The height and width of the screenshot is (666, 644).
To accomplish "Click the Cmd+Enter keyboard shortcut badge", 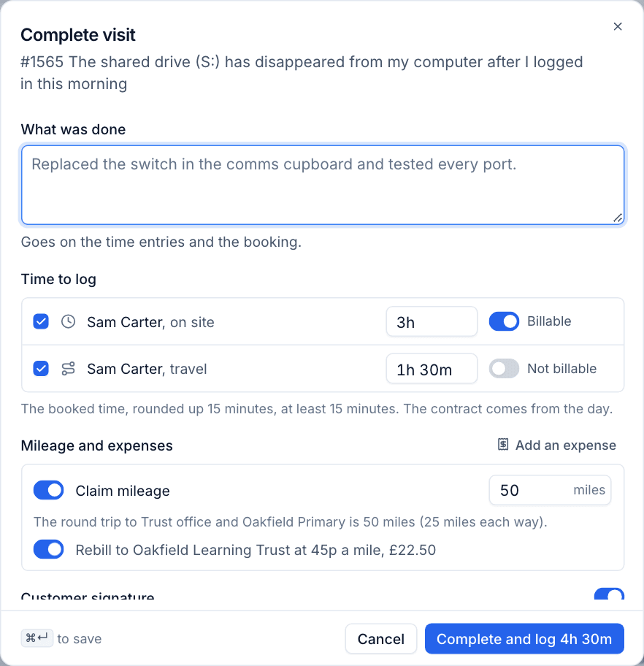I will (x=37, y=638).
